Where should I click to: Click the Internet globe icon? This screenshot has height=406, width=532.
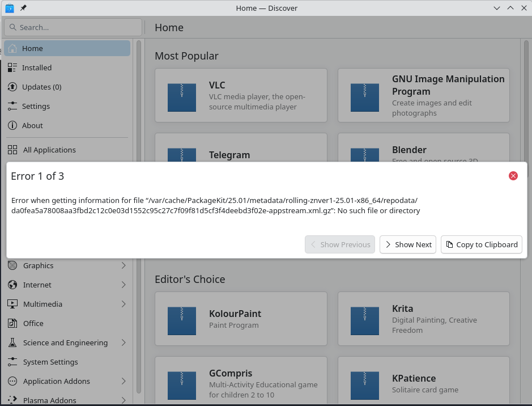[12, 285]
